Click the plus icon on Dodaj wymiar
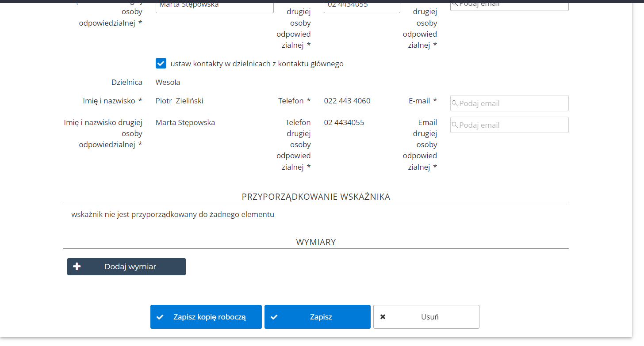644x346 pixels. click(77, 266)
